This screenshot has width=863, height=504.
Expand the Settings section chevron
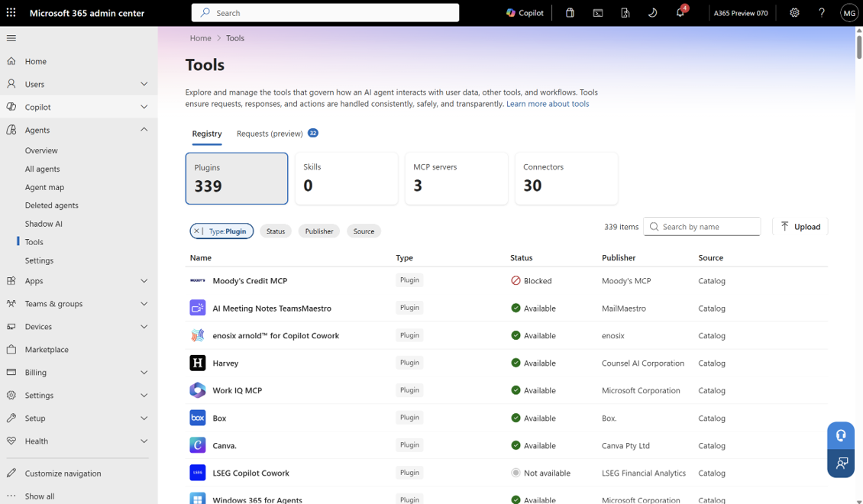pos(144,395)
